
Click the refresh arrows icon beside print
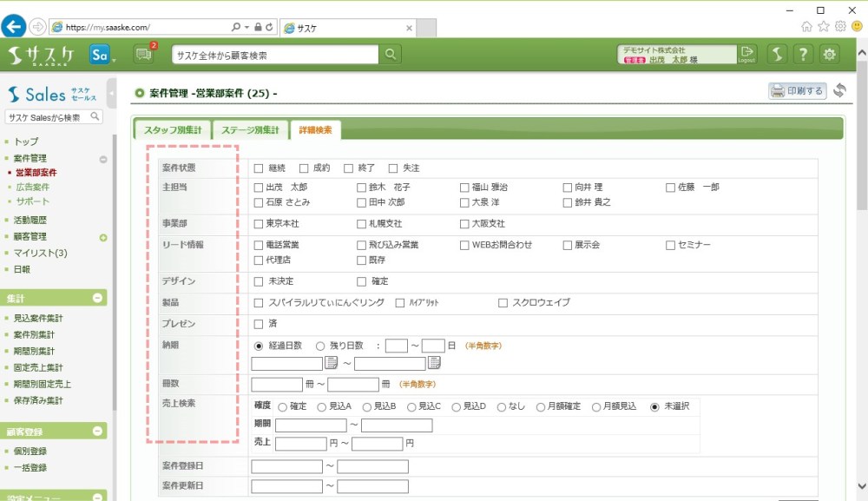point(839,91)
